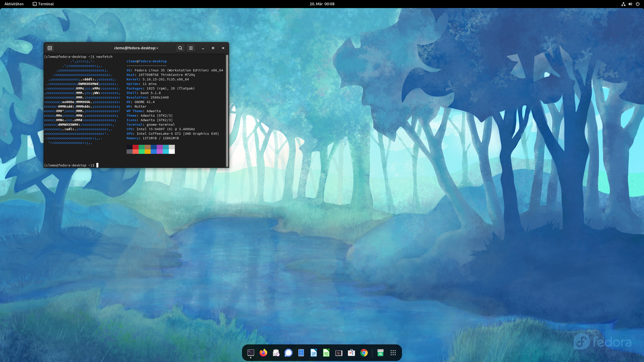Open the terminal search
The width and height of the screenshot is (644, 362).
click(x=180, y=48)
